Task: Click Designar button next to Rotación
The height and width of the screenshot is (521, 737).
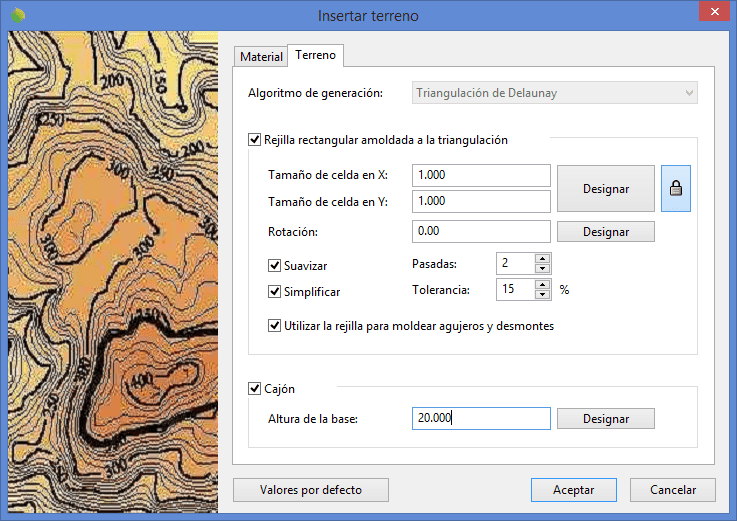Action: (606, 232)
